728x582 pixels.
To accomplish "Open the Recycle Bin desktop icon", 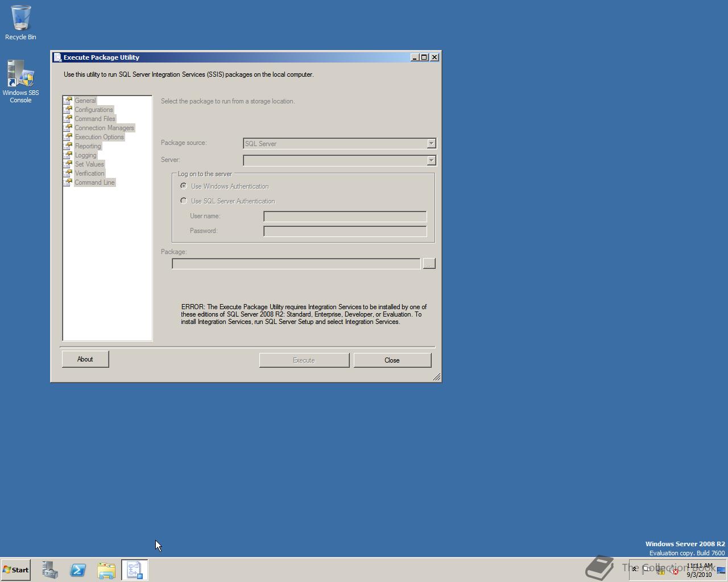I will click(20, 23).
